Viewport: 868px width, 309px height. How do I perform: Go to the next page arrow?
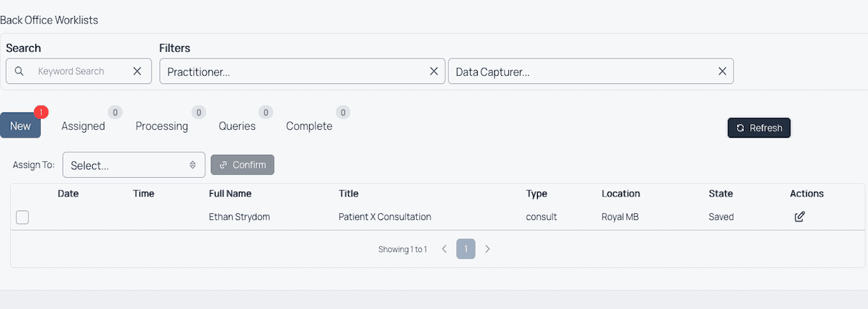click(487, 249)
